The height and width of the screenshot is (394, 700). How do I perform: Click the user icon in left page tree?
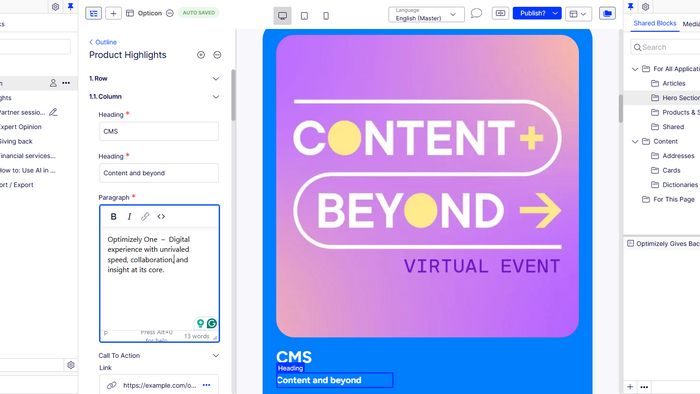tap(53, 83)
